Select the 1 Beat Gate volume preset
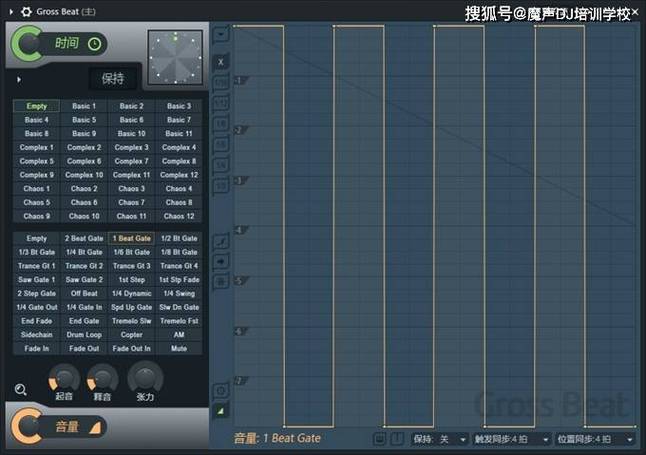Viewport: 646px width, 455px height. (131, 238)
